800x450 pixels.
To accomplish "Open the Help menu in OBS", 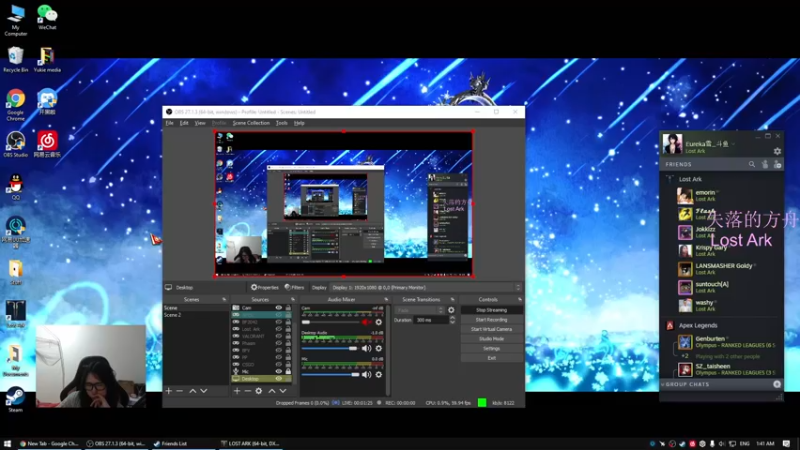I will [299, 123].
